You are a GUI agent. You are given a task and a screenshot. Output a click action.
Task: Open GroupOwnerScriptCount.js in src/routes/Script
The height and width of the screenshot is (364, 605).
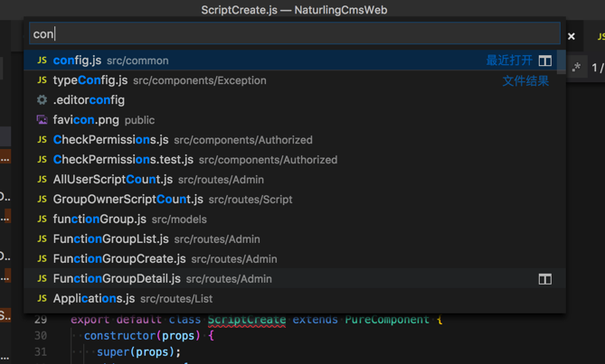pyautogui.click(x=295, y=199)
